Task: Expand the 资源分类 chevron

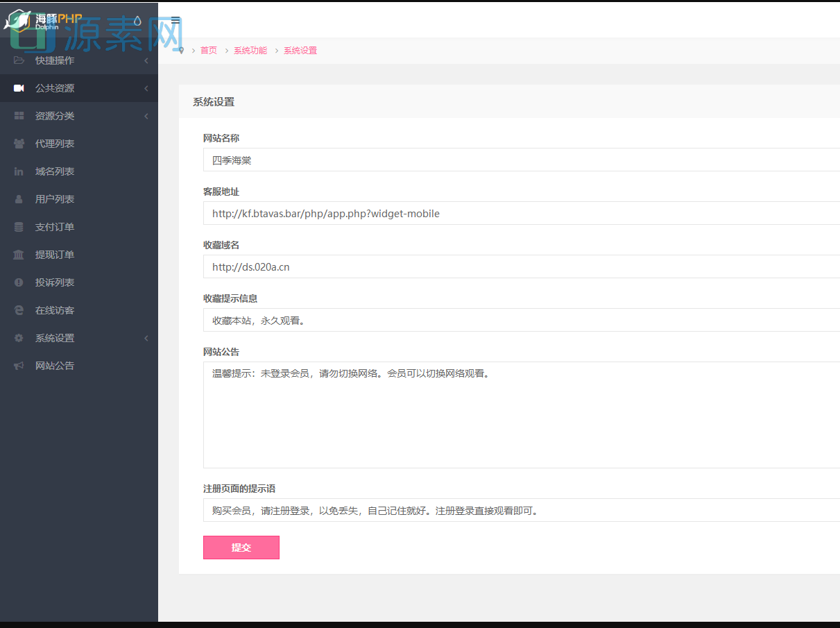Action: pos(146,116)
